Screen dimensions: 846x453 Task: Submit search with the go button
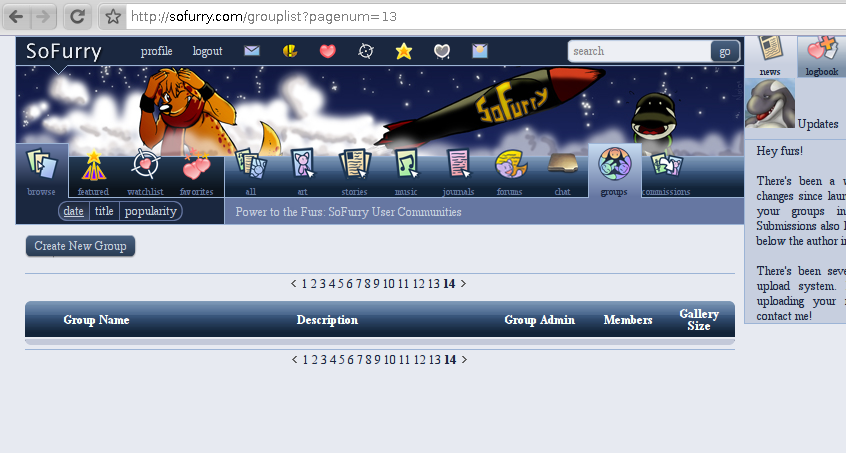tap(725, 52)
